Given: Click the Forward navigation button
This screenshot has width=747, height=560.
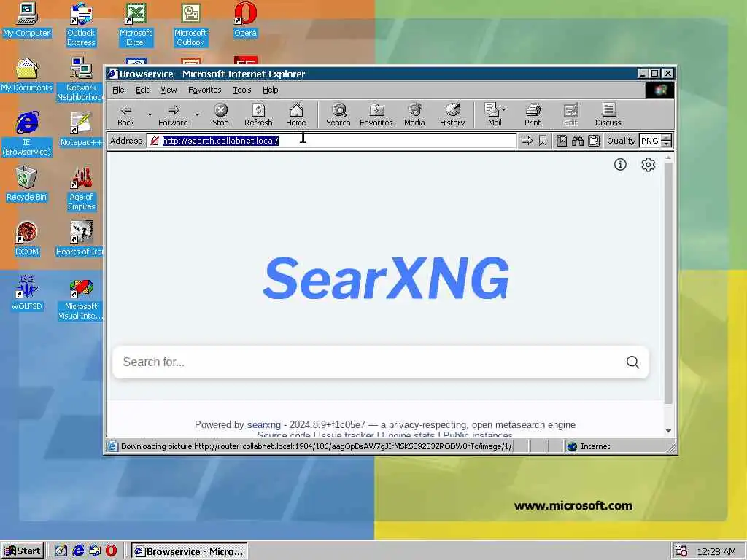Looking at the screenshot, I should (174, 114).
